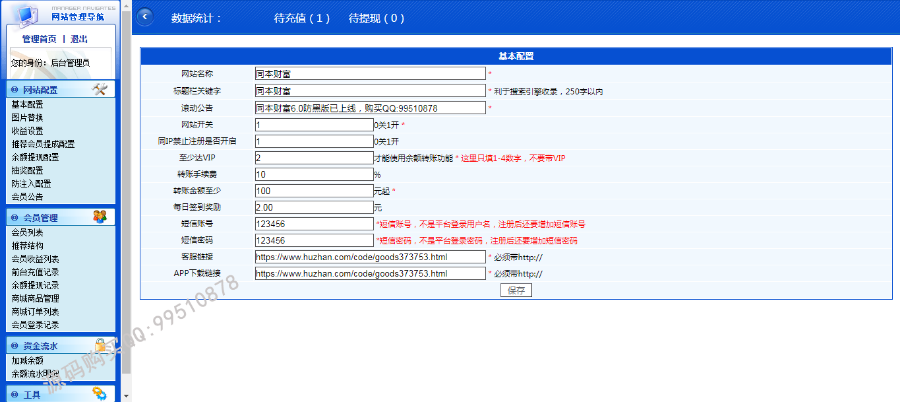Open 加减余额 in the sidebar
The image size is (900, 402).
click(x=27, y=361)
